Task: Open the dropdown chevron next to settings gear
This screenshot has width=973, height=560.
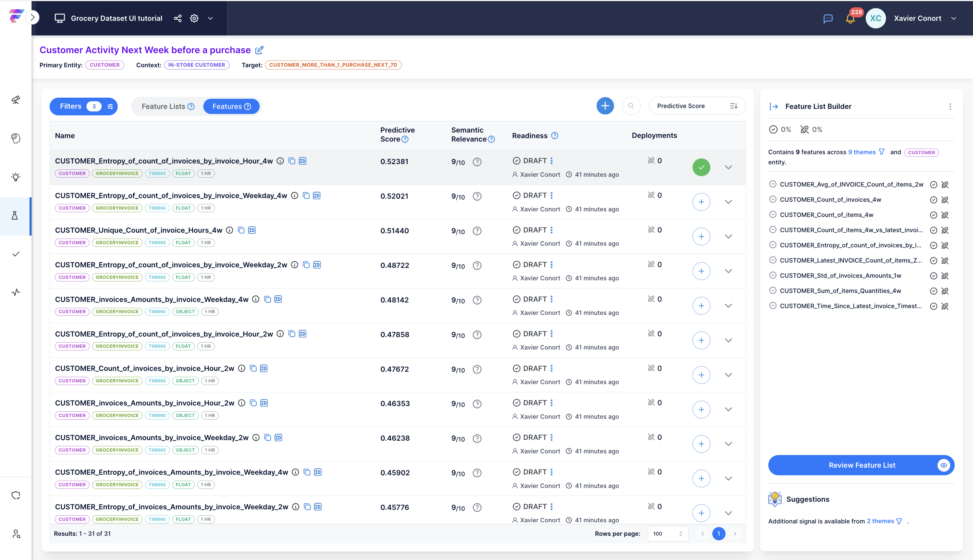Action: (x=211, y=19)
